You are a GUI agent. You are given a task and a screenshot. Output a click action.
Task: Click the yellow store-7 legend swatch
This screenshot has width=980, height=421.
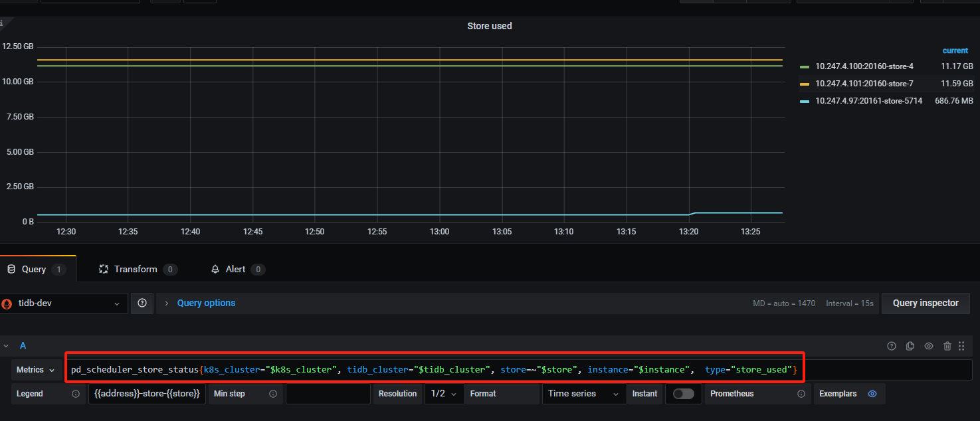tap(805, 84)
